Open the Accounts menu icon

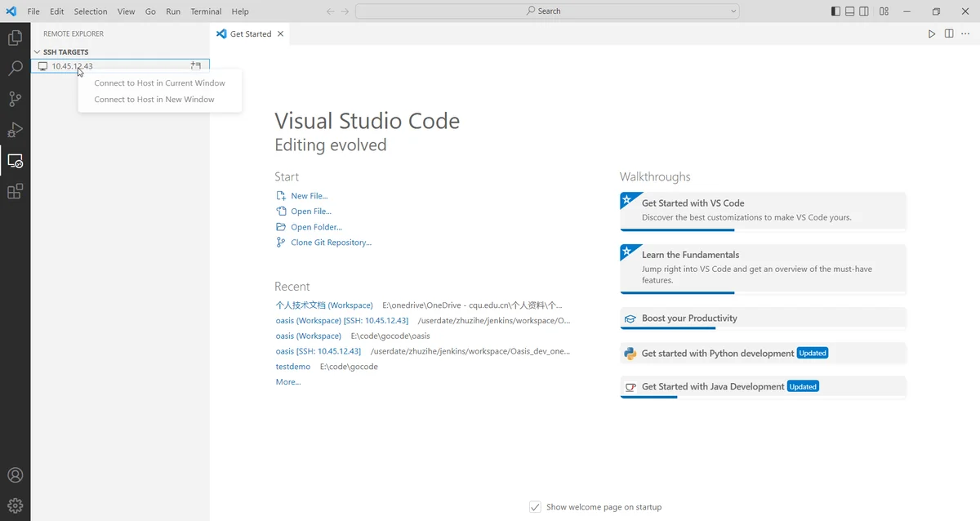click(x=15, y=475)
